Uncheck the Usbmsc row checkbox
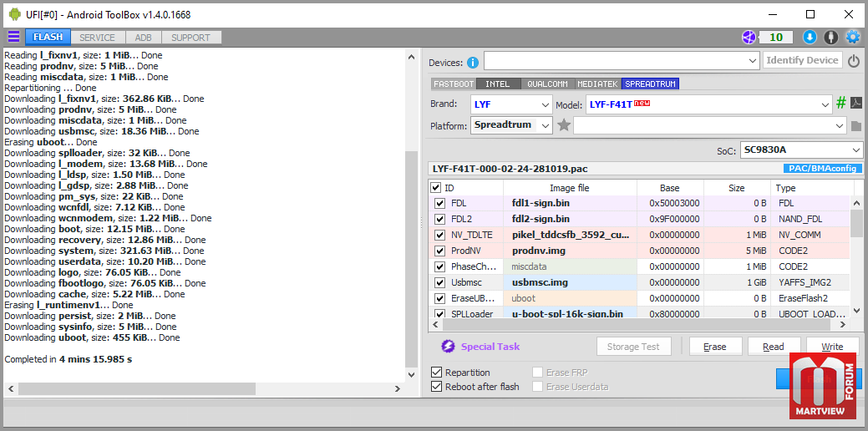The image size is (868, 431). [x=440, y=282]
